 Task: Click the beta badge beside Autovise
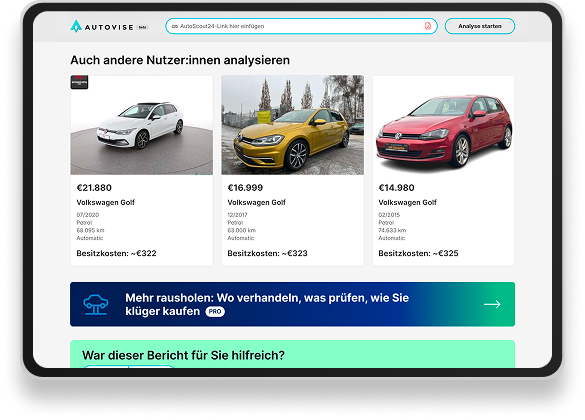(143, 27)
